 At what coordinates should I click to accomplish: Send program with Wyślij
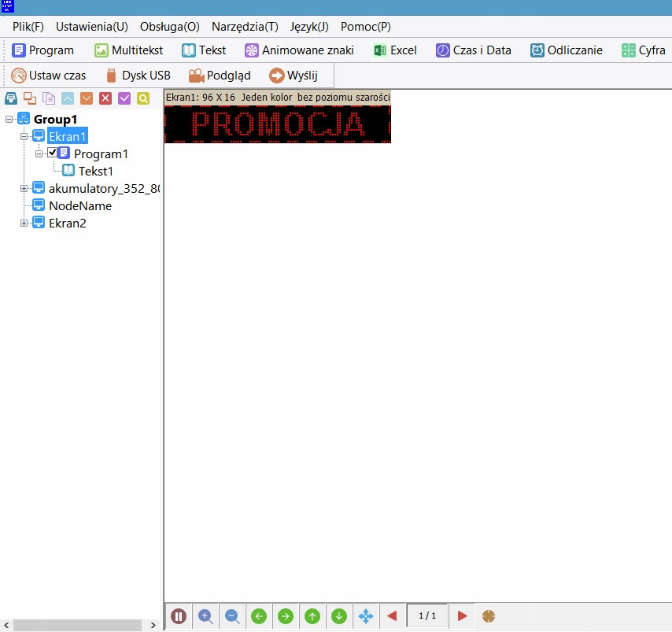coord(294,76)
